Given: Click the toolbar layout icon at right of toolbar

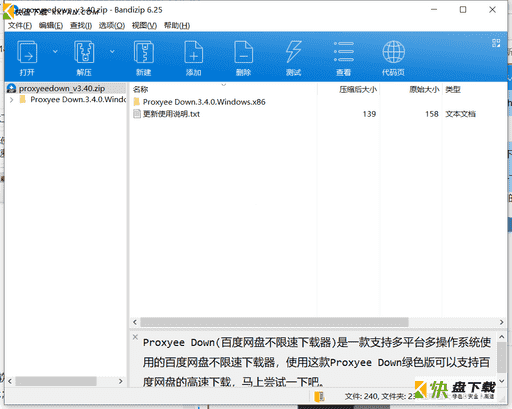Looking at the screenshot, I should click(x=496, y=43).
